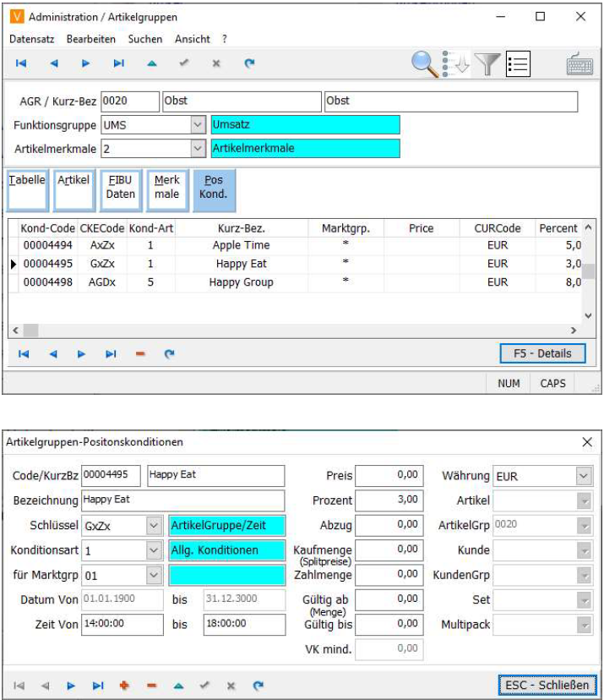Click the funnel filter icon
Screen dimensions: 604x700
click(x=487, y=63)
